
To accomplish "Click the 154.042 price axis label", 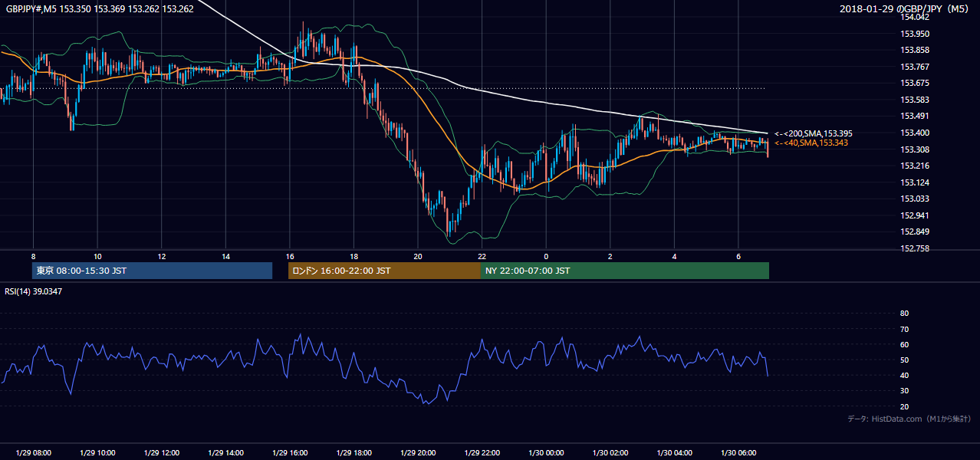I will pos(913,18).
